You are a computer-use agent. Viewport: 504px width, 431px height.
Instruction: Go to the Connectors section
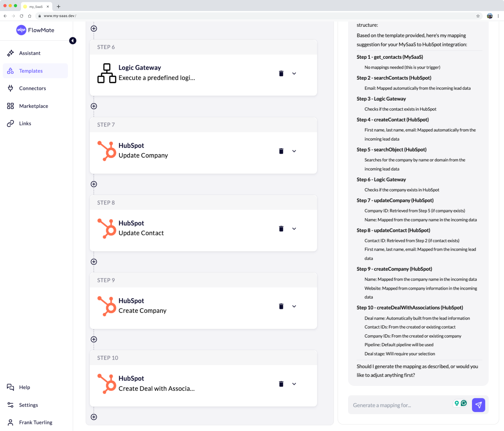point(32,88)
